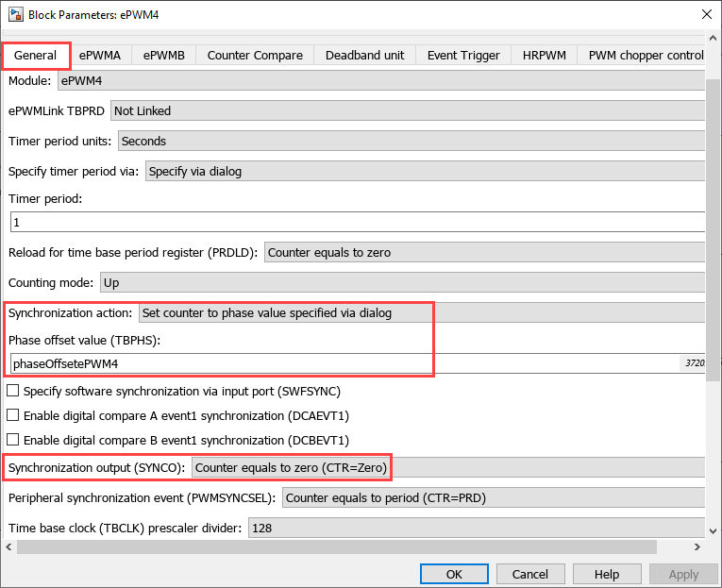Change the Synchronization action dropdown
The width and height of the screenshot is (722, 588).
pyautogui.click(x=421, y=312)
